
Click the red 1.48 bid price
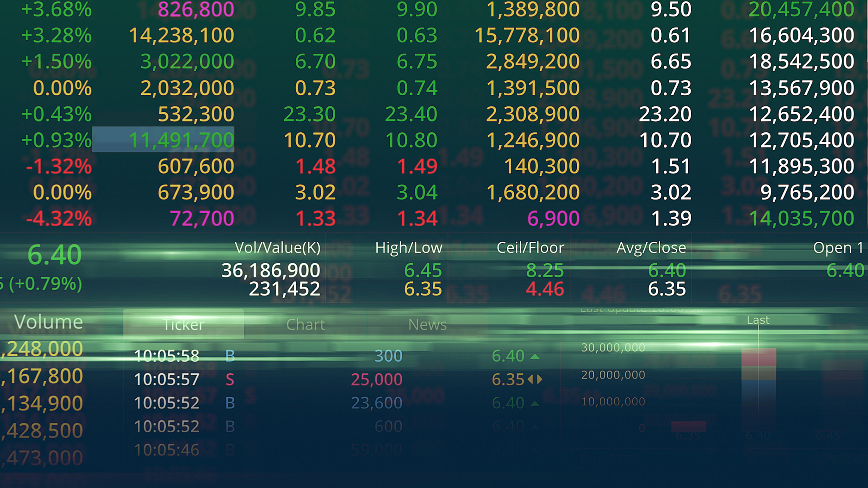[315, 166]
